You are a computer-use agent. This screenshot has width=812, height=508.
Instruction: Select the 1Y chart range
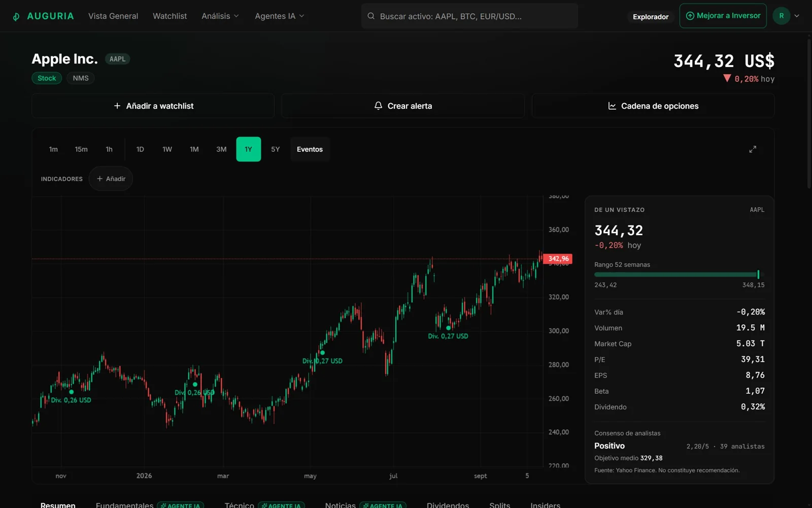pyautogui.click(x=249, y=149)
